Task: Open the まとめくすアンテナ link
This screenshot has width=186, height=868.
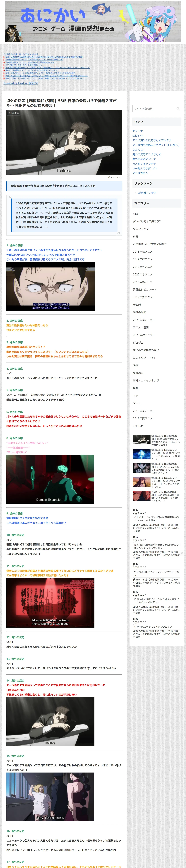Action: 144,164
